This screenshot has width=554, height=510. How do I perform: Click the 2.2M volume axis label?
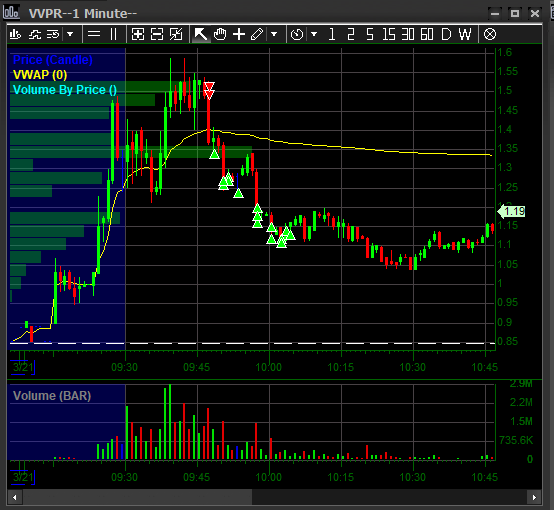tap(521, 402)
